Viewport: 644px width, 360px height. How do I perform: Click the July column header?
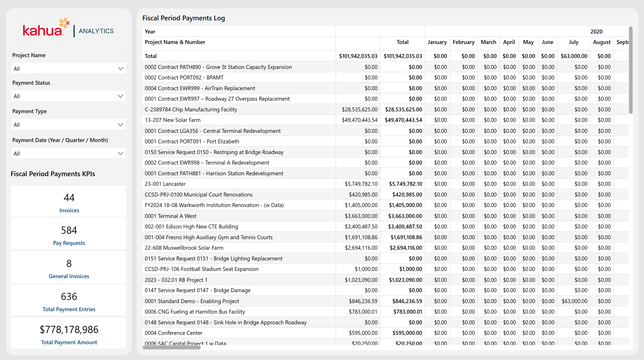click(x=573, y=42)
